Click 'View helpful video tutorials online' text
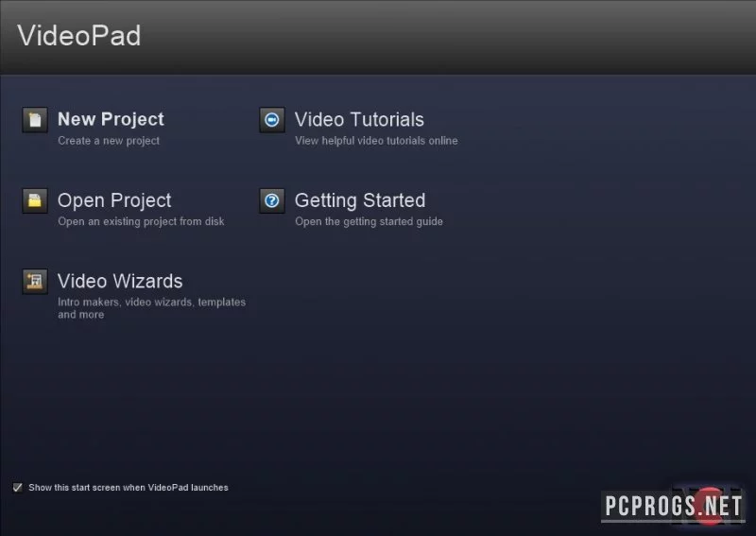Viewport: 756px width, 536px height. 376,141
